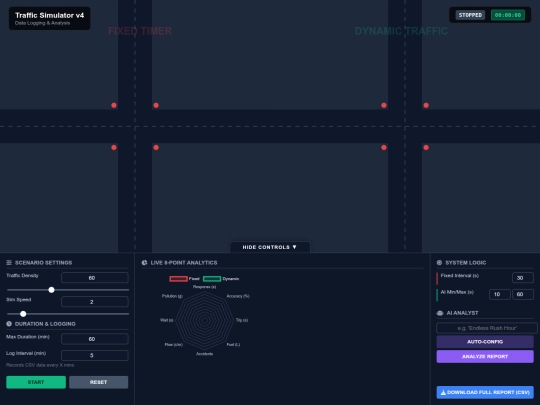Click the 00:00:00 elapsed timer display

[508, 15]
